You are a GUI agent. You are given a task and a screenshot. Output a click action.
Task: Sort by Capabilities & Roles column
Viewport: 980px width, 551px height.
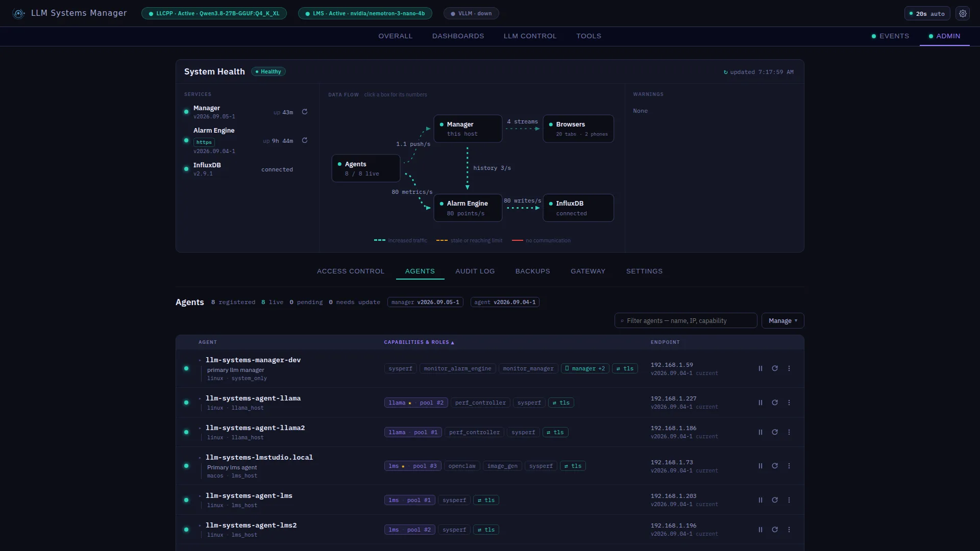click(419, 342)
